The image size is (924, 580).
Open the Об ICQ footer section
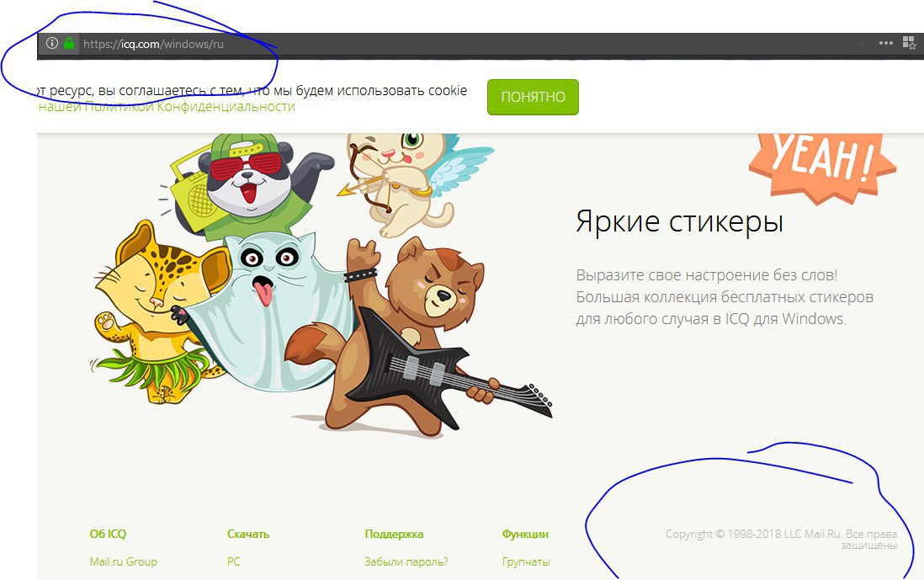pyautogui.click(x=108, y=534)
